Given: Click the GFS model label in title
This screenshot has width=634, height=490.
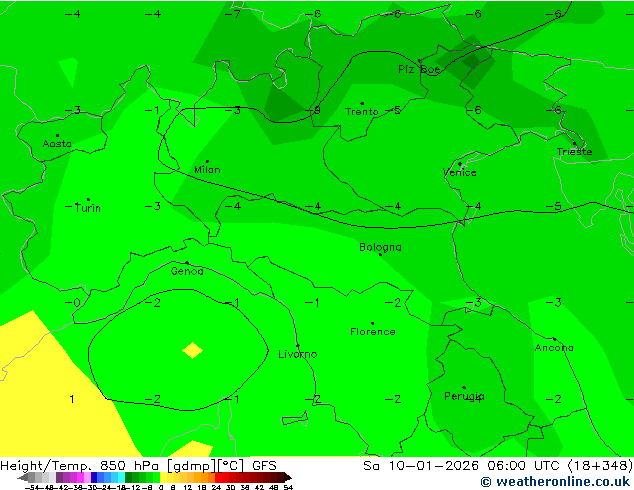Looking at the screenshot, I should pos(264,466).
